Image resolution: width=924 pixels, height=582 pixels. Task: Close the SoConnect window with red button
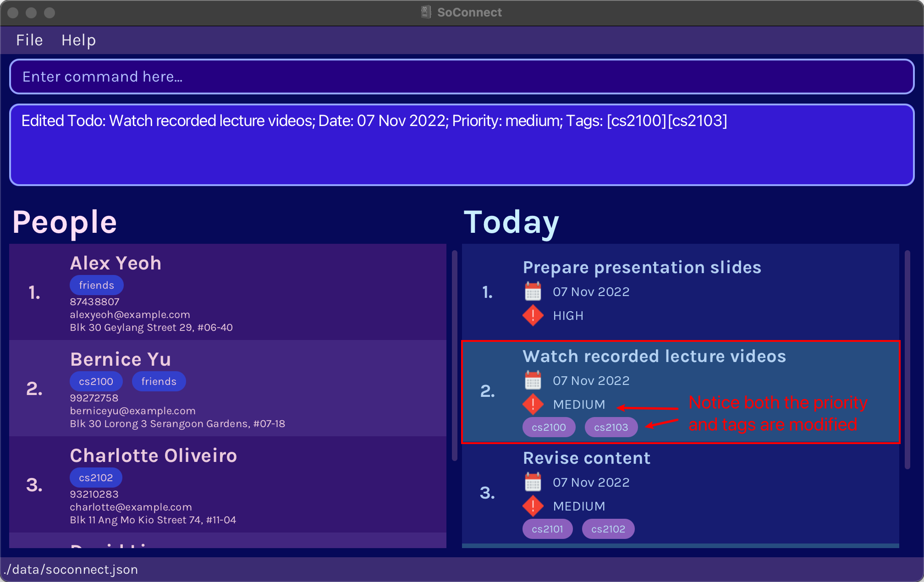[x=13, y=12]
